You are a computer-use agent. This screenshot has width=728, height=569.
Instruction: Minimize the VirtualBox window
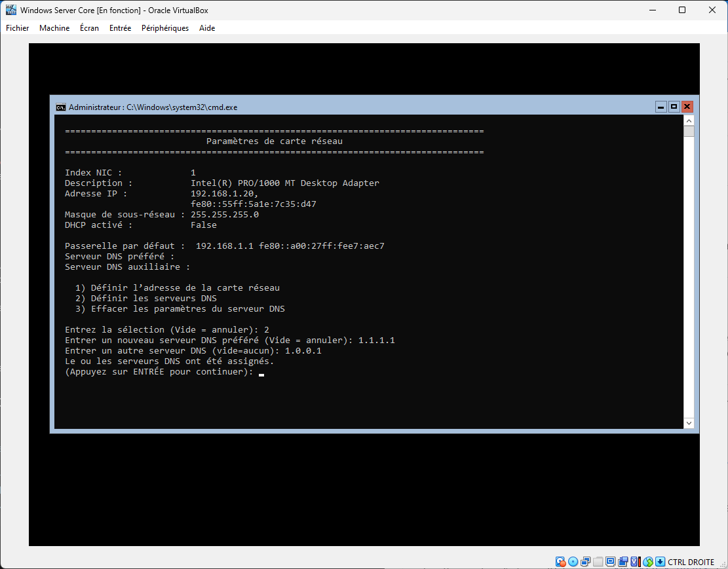(653, 10)
